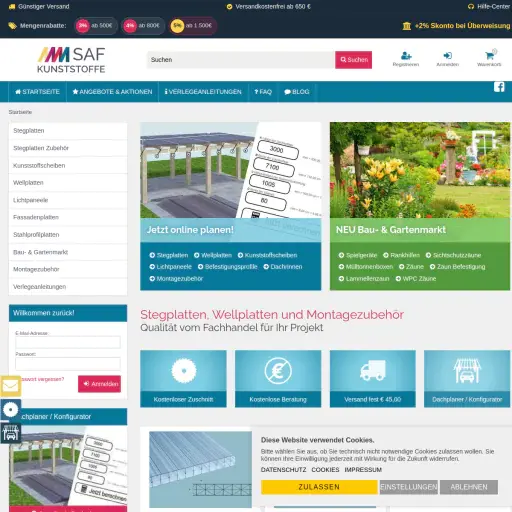Select Verlegeanleitungen in sidebar
This screenshot has height=512, width=512.
(68, 287)
